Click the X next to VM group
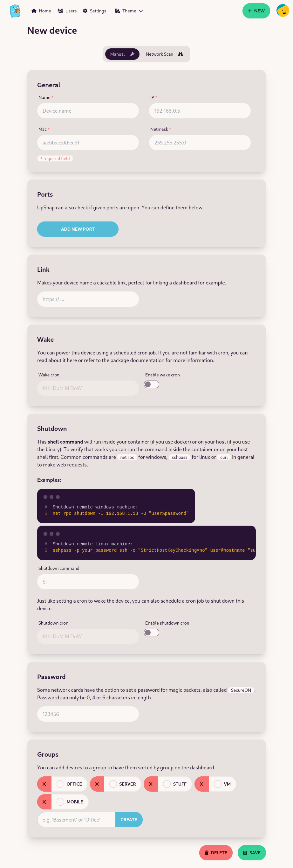This screenshot has height=868, width=293. point(201,784)
